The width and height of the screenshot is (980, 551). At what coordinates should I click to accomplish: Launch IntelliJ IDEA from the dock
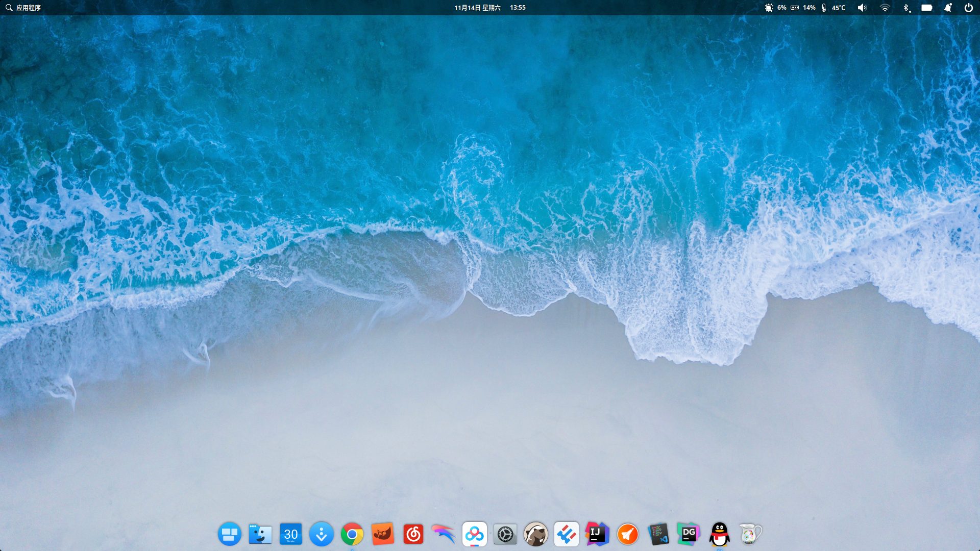(x=597, y=534)
